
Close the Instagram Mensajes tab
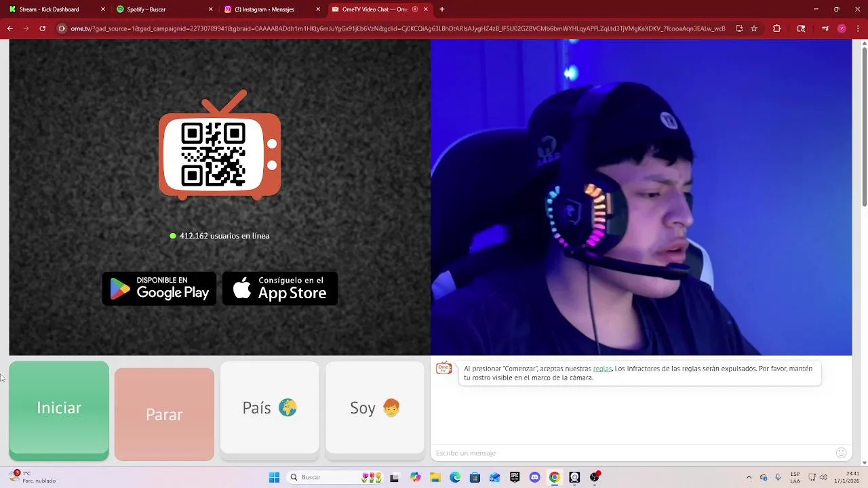click(x=318, y=9)
